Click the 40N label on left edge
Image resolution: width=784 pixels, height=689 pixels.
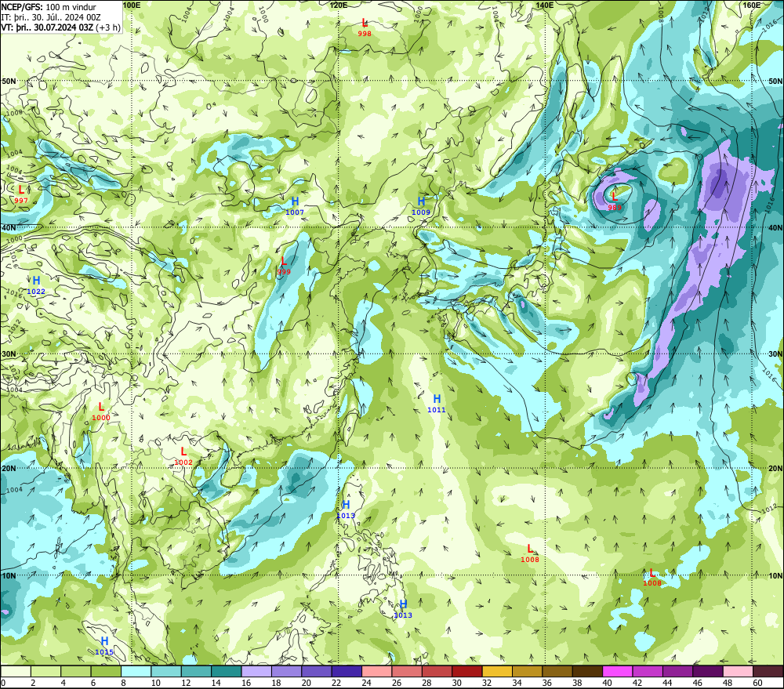click(9, 227)
